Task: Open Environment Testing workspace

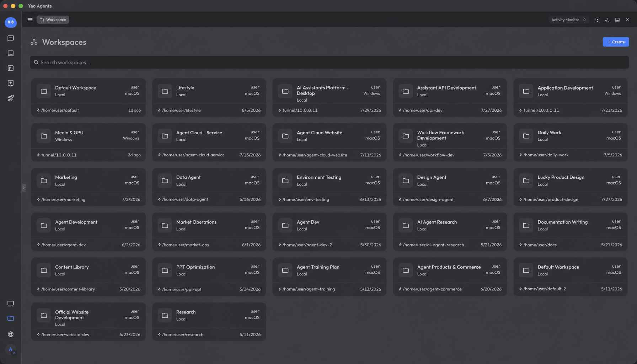Action: coord(330,187)
